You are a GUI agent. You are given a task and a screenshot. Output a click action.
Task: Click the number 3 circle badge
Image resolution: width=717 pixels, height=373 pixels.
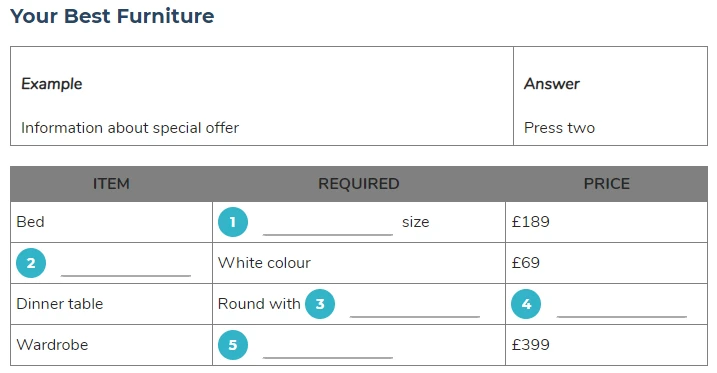[320, 304]
